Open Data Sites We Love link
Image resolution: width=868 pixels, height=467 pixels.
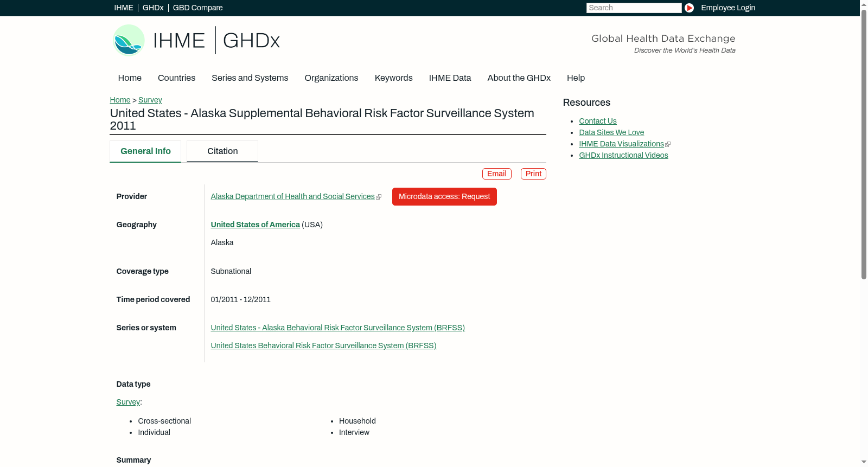pyautogui.click(x=611, y=132)
